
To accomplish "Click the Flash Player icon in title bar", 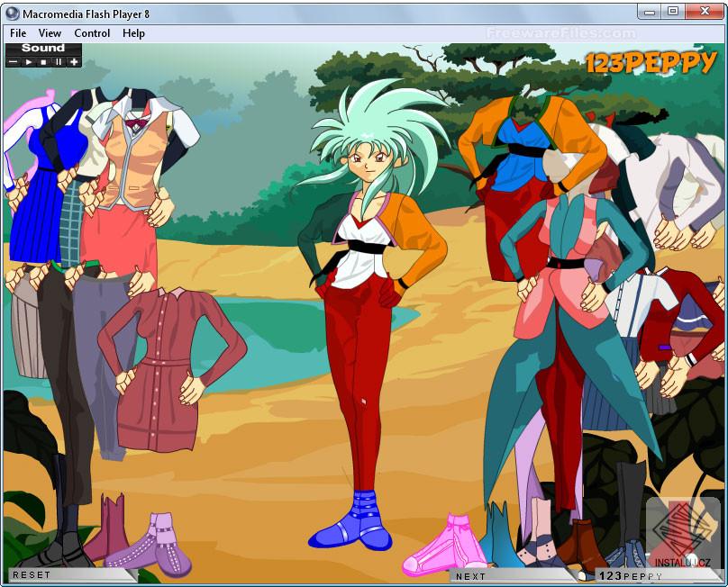I will 13,11.
